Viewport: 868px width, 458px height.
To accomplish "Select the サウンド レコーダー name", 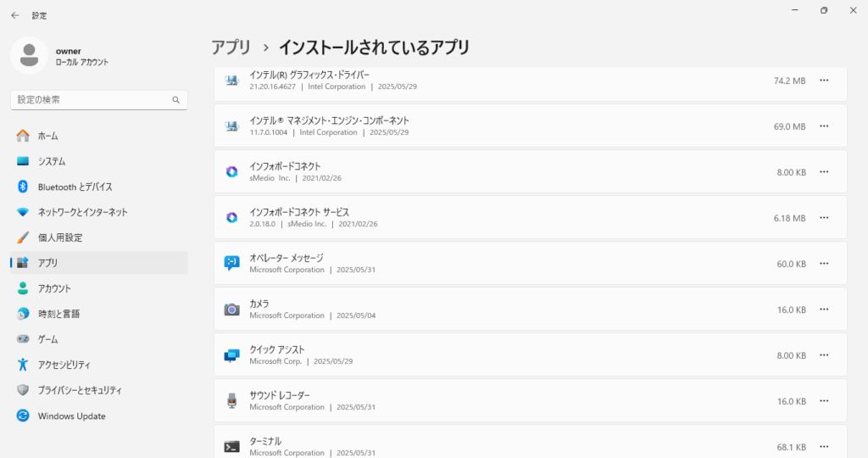I will pyautogui.click(x=280, y=395).
